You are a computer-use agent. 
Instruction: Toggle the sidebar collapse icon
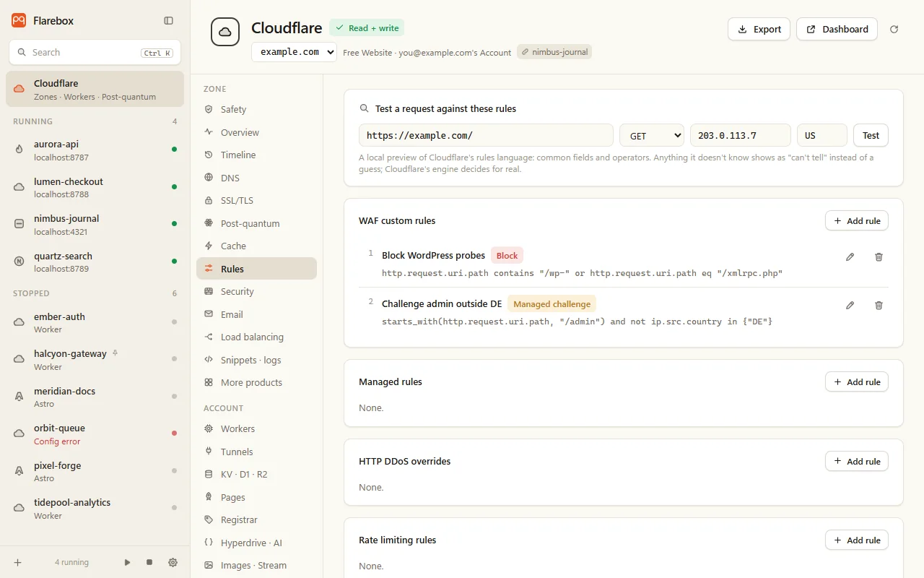168,21
